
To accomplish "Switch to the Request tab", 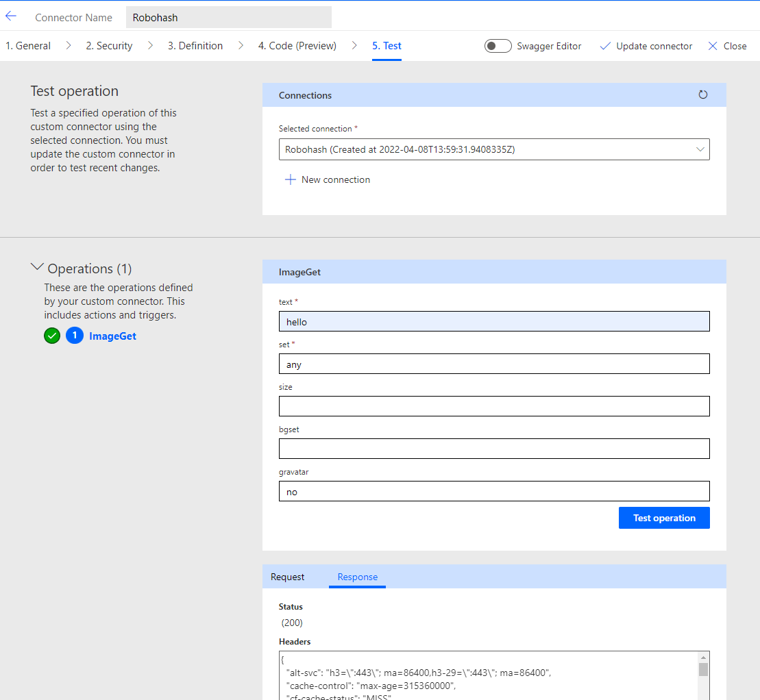I will pyautogui.click(x=287, y=577).
